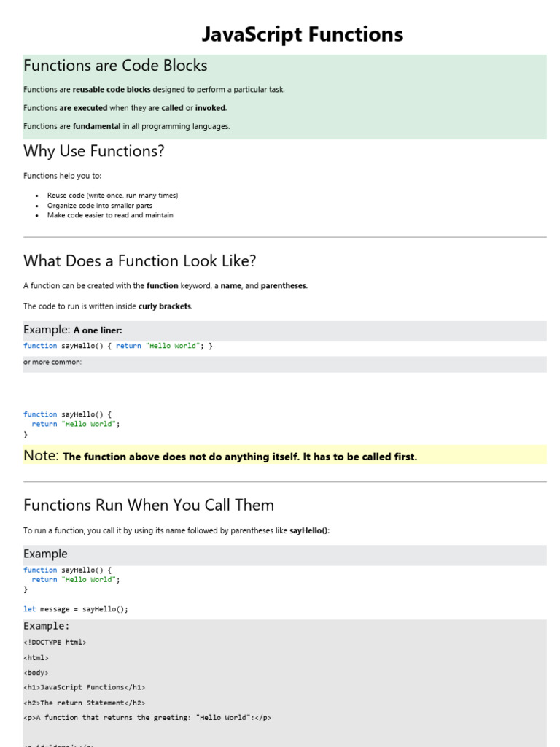The width and height of the screenshot is (560, 747).
Task: Click the Organize code into smaller parts bullet
Action: click(99, 205)
